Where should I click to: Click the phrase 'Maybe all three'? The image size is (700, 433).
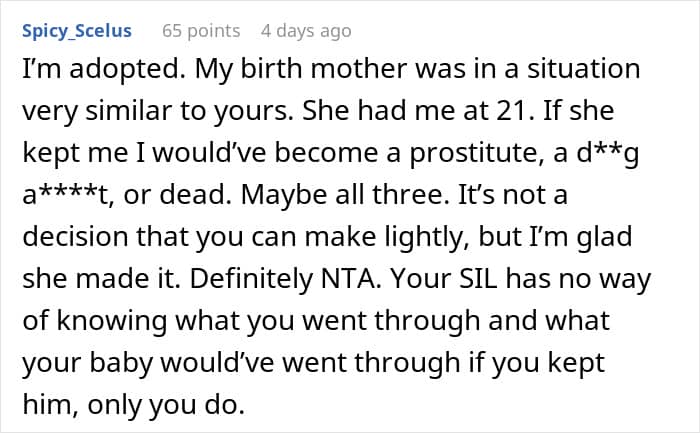click(344, 196)
